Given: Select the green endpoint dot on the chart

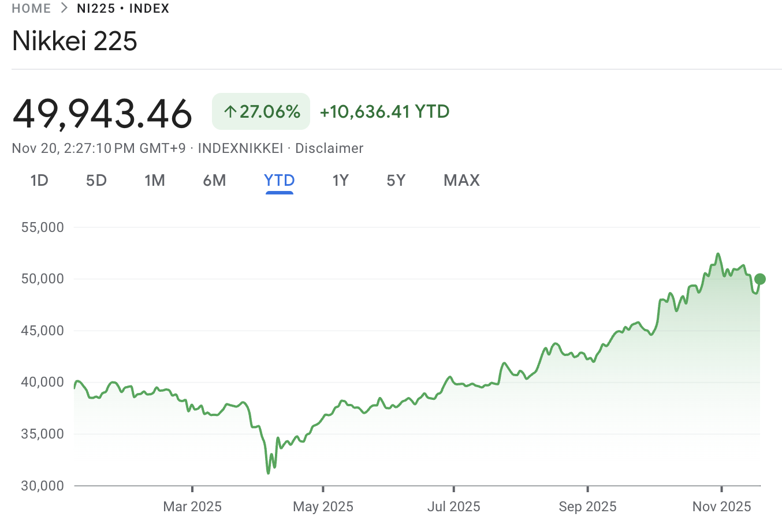Looking at the screenshot, I should pos(759,279).
